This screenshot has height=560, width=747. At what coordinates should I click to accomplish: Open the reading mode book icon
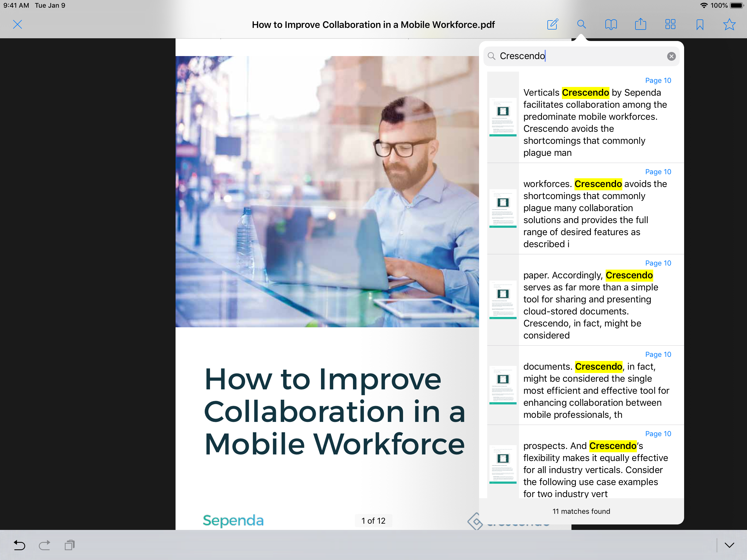[x=611, y=25]
